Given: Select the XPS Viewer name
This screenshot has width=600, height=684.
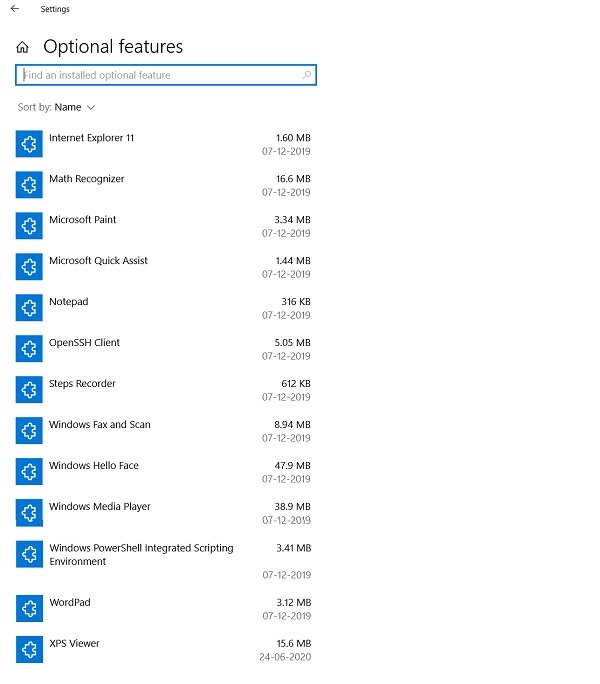Looking at the screenshot, I should (x=74, y=644).
